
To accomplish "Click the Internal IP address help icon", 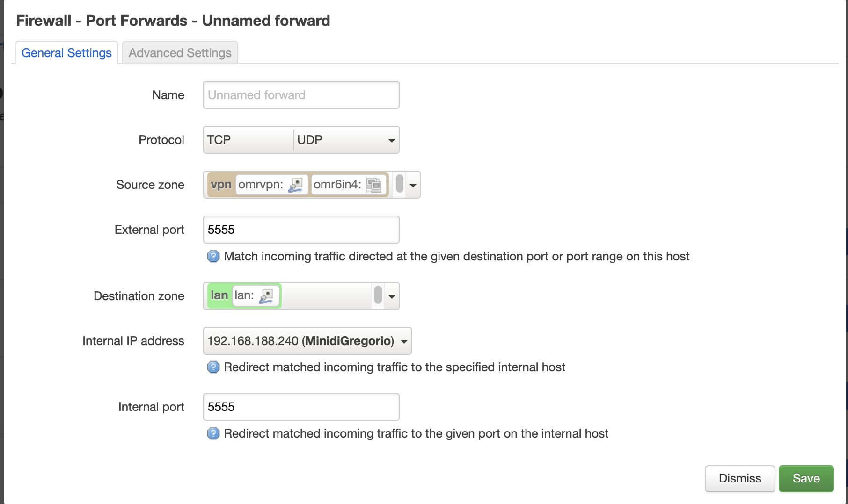I will point(213,367).
